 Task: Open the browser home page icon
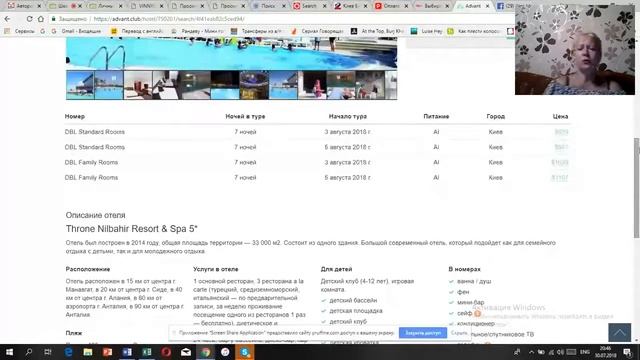tap(41, 19)
